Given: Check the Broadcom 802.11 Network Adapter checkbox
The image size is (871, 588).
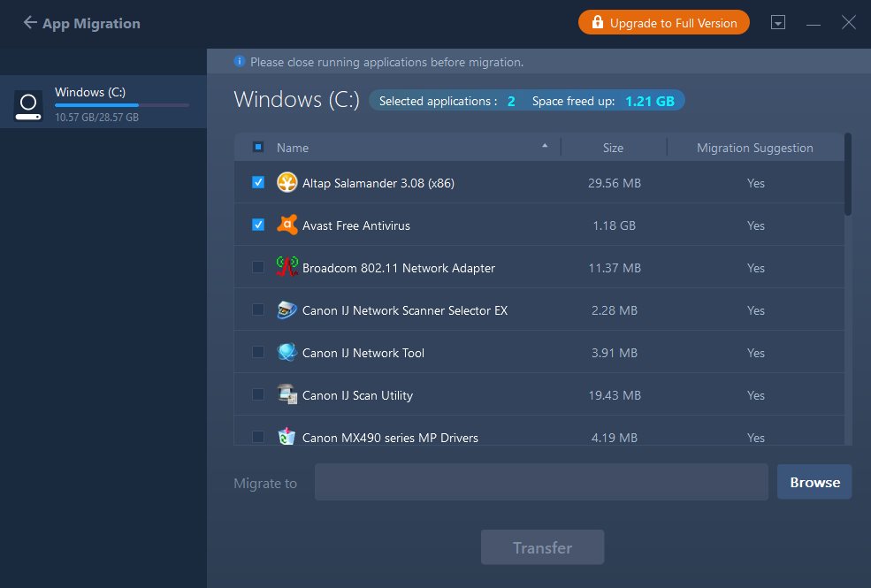Looking at the screenshot, I should click(258, 268).
